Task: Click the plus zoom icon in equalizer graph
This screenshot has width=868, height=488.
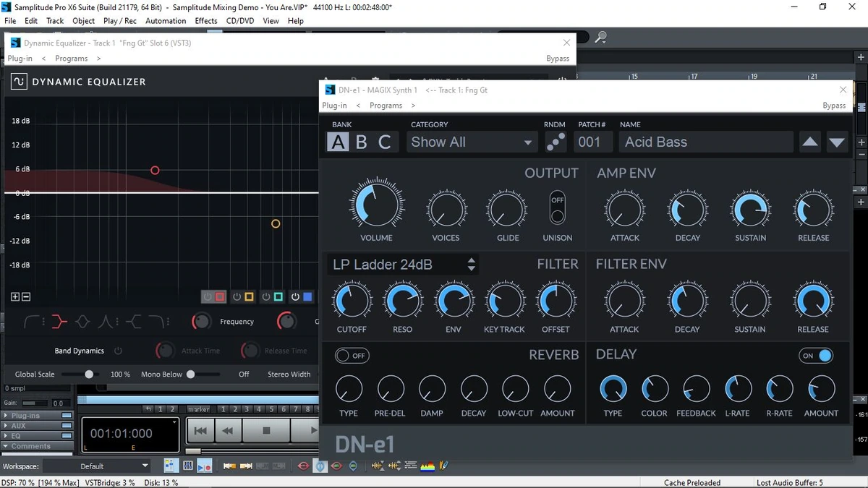Action: 15,296
